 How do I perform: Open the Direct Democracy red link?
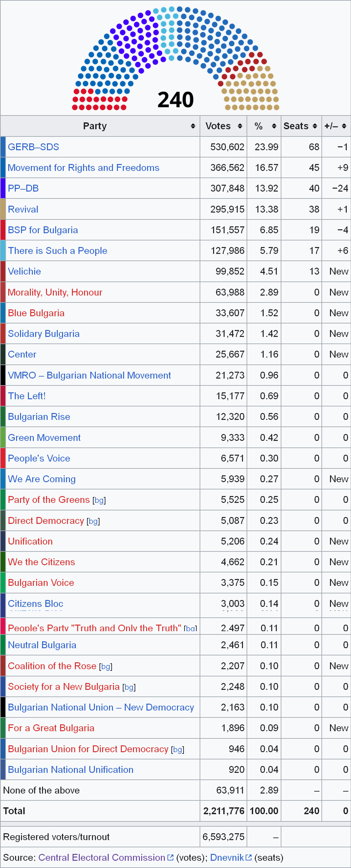point(46,521)
